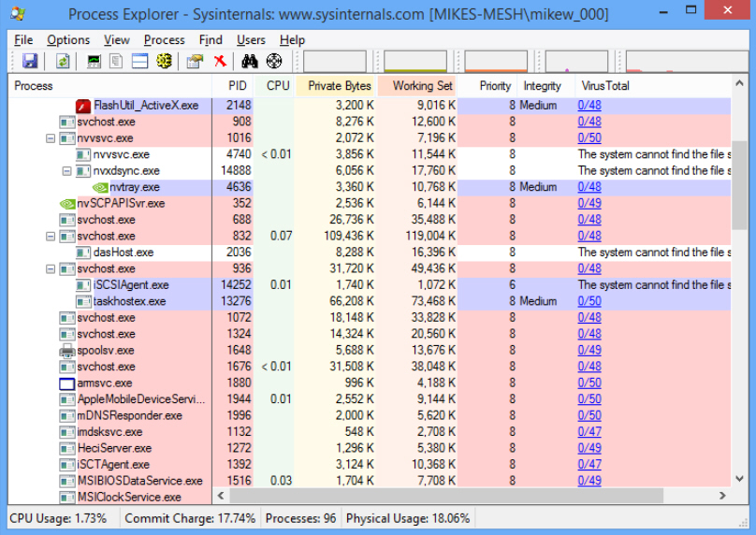Click the Process Explorer title bar icon
Screen dimensions: 756x535
[18, 13]
